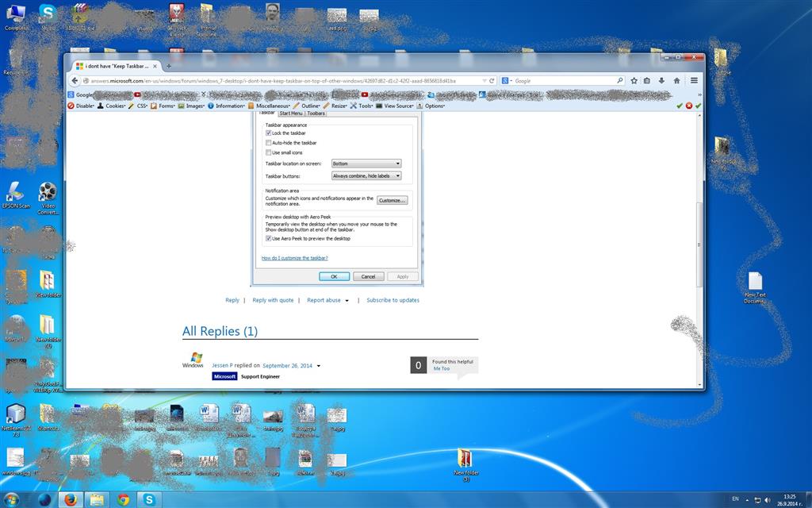Open the Images menu on Web Developer toolbar

[191, 106]
